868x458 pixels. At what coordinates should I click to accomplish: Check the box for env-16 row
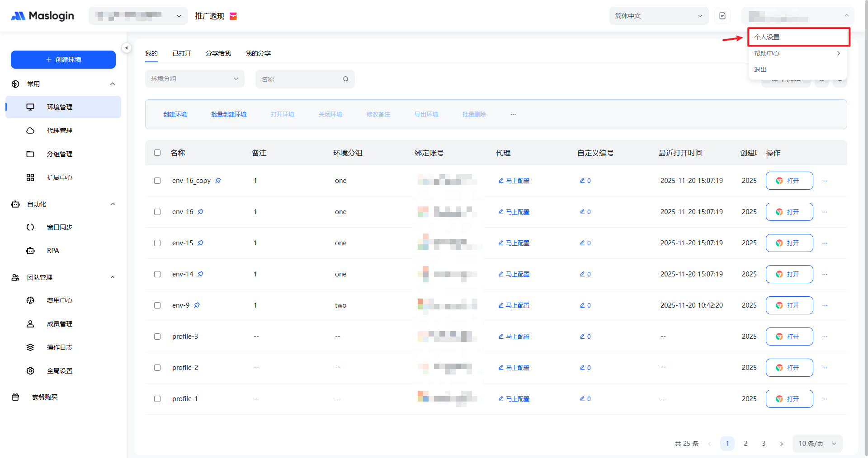coord(157,212)
